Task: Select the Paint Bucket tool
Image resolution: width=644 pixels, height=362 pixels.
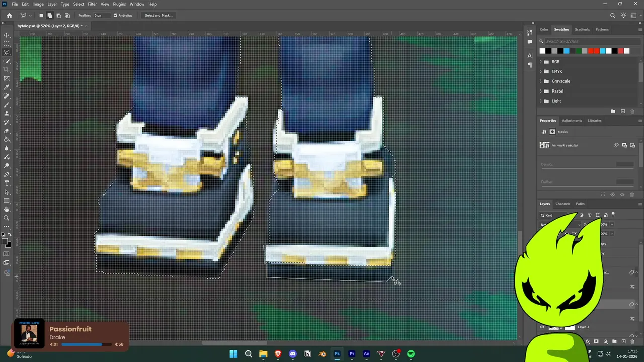Action: pos(7,139)
